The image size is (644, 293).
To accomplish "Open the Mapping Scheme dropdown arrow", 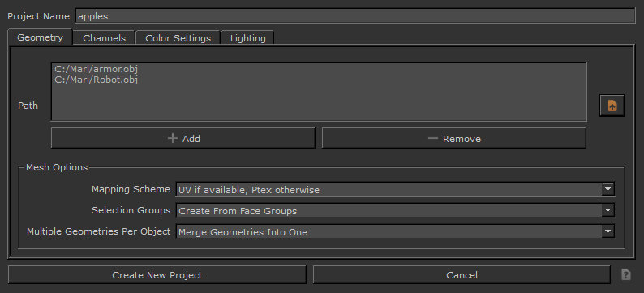I will point(608,190).
